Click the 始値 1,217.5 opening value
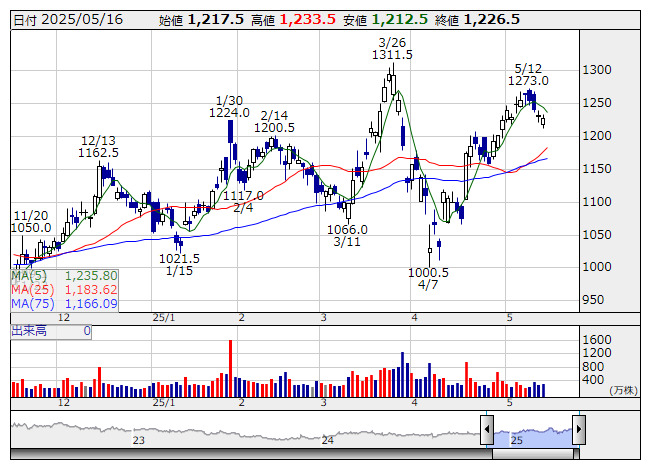 (201, 20)
